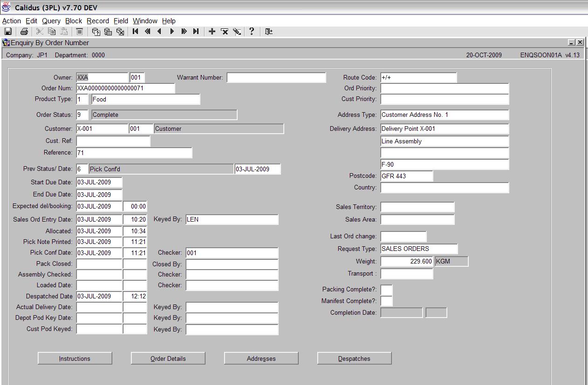The height and width of the screenshot is (385, 588).
Task: Go to next record arrow icon
Action: point(172,32)
